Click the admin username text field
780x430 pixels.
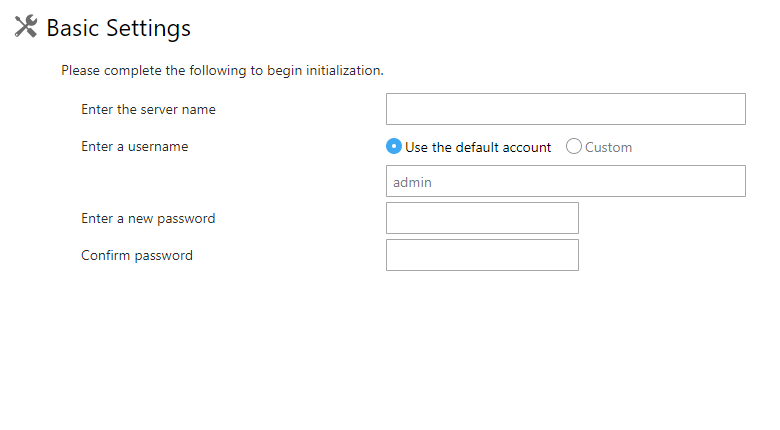[x=566, y=181]
